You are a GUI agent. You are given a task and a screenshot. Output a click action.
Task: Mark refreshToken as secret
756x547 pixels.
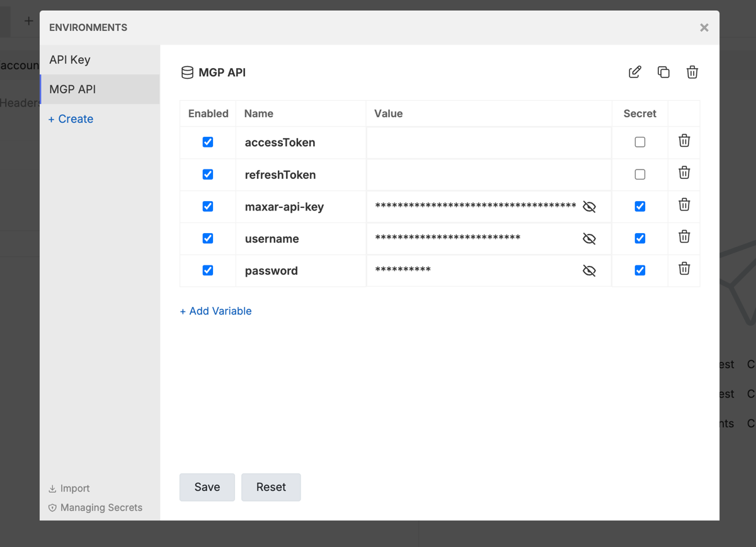click(640, 175)
